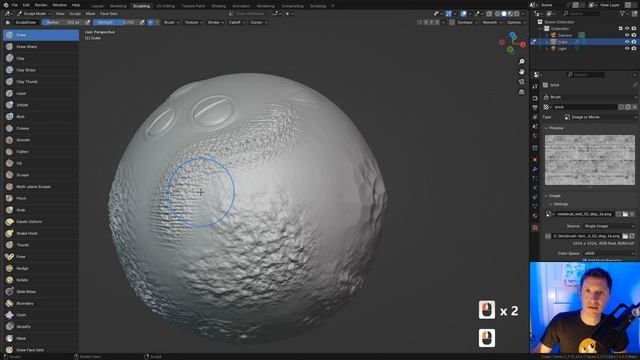Select the Layer brush
Viewport: 640px width, 360px height.
click(41, 93)
